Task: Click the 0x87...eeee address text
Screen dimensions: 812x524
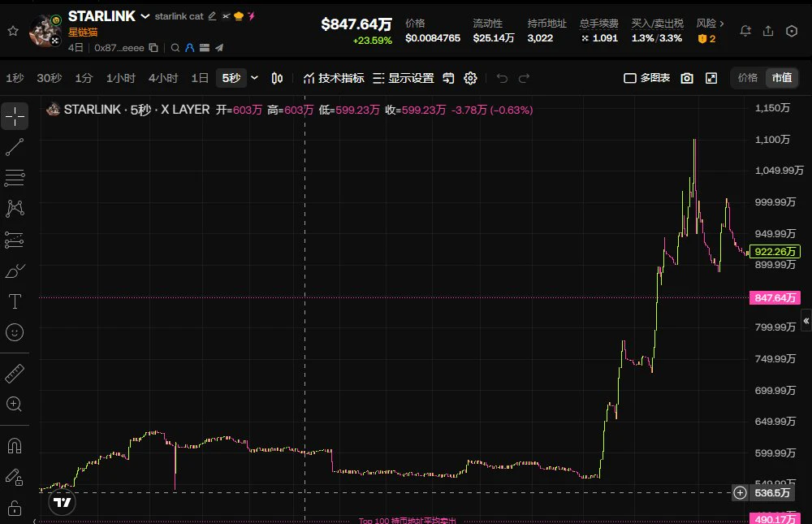Action: coord(119,48)
